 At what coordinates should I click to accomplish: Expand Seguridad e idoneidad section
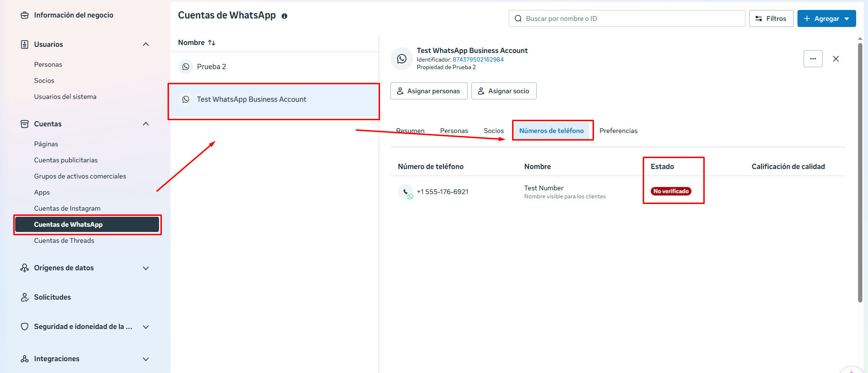(146, 327)
